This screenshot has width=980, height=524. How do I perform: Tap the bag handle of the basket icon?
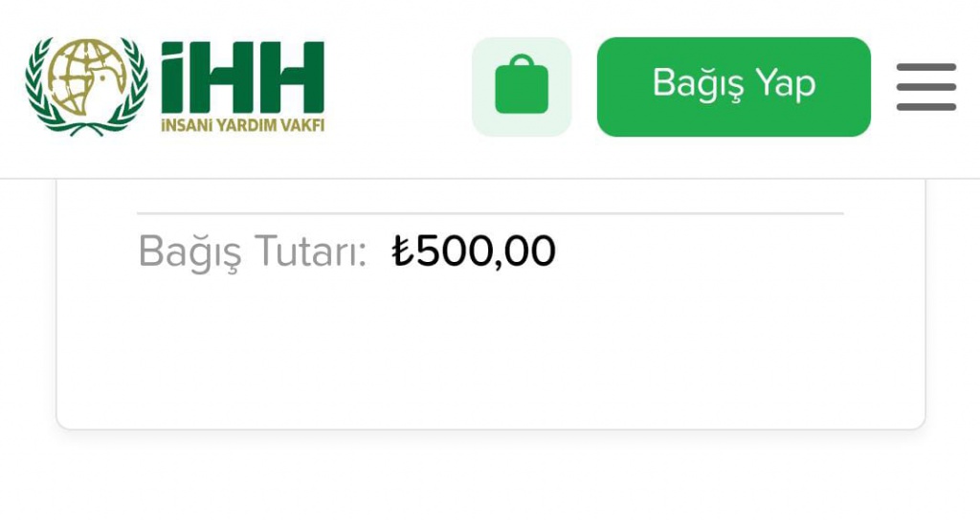point(522,62)
